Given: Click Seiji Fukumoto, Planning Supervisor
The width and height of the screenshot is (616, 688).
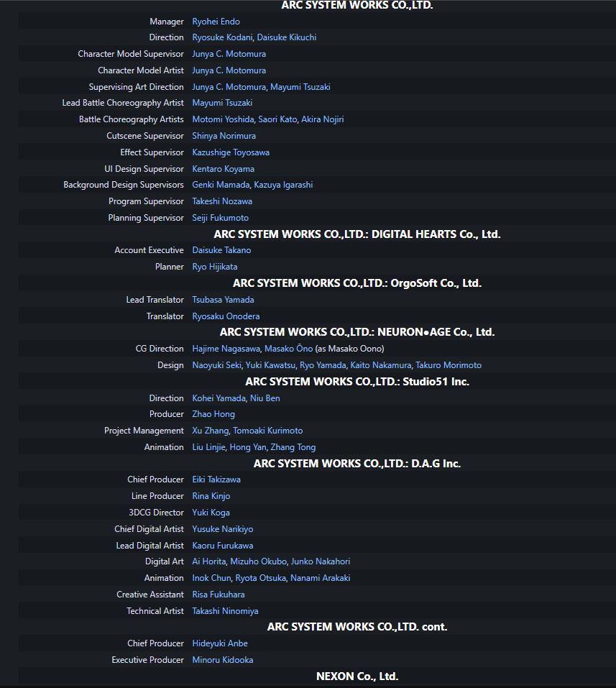Looking at the screenshot, I should (220, 218).
